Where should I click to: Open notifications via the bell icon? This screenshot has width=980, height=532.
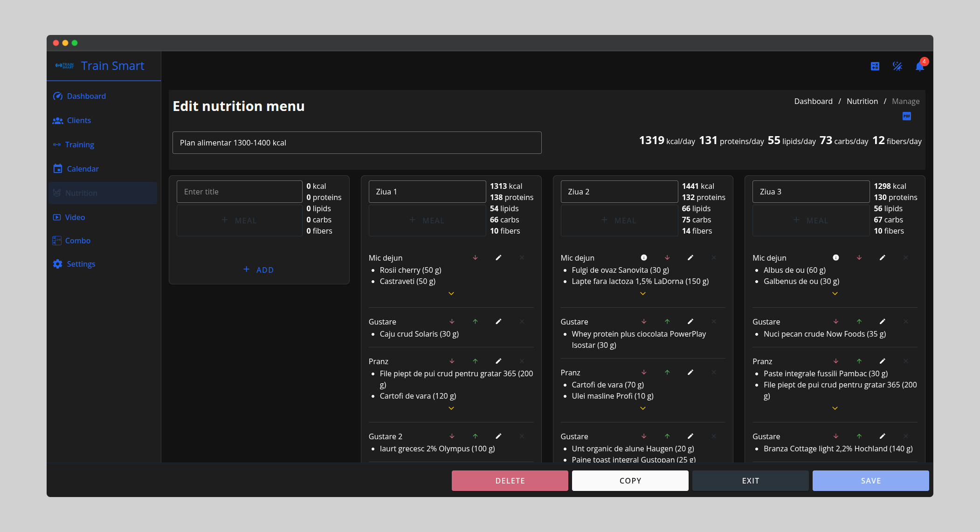coord(919,66)
